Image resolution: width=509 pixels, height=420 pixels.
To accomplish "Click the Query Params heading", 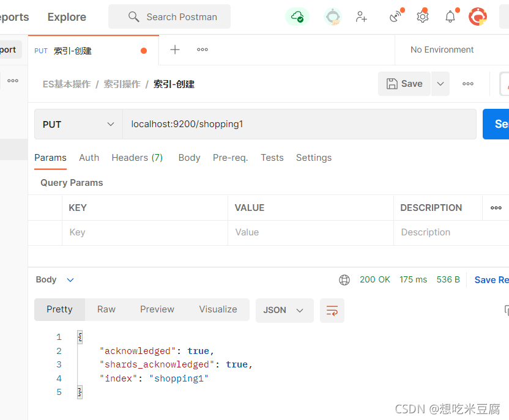I will (x=72, y=183).
